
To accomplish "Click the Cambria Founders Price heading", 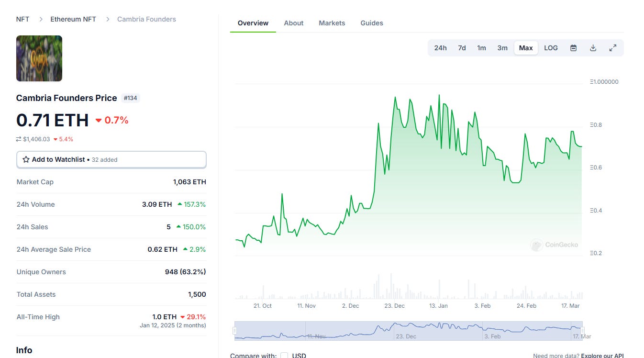I will pyautogui.click(x=67, y=98).
